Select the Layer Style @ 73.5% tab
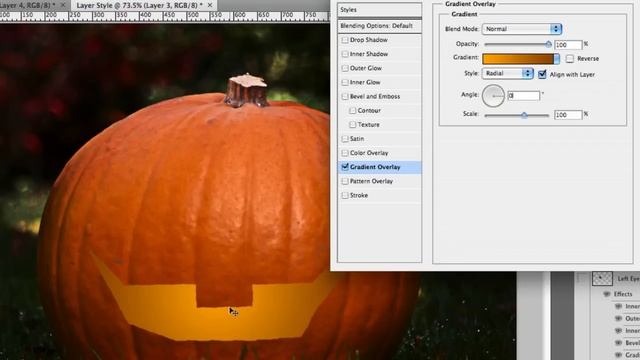 click(x=140, y=5)
